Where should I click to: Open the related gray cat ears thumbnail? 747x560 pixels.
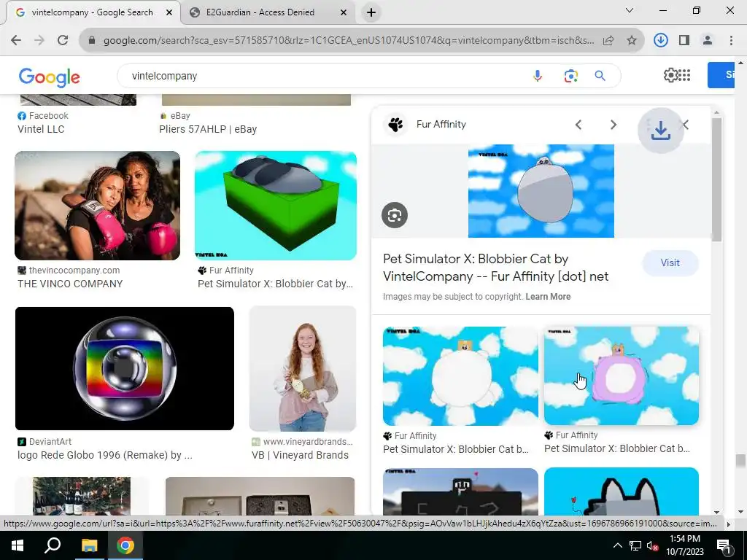tap(622, 491)
